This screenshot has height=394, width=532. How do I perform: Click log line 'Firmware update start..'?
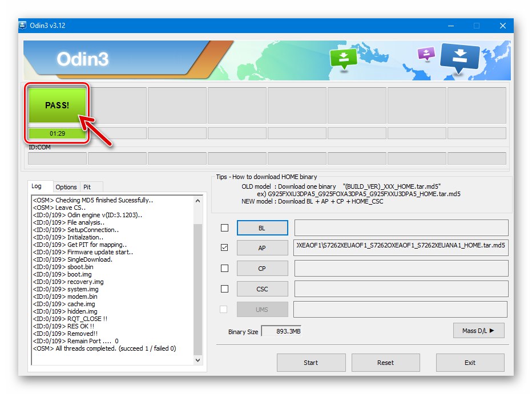[83, 252]
